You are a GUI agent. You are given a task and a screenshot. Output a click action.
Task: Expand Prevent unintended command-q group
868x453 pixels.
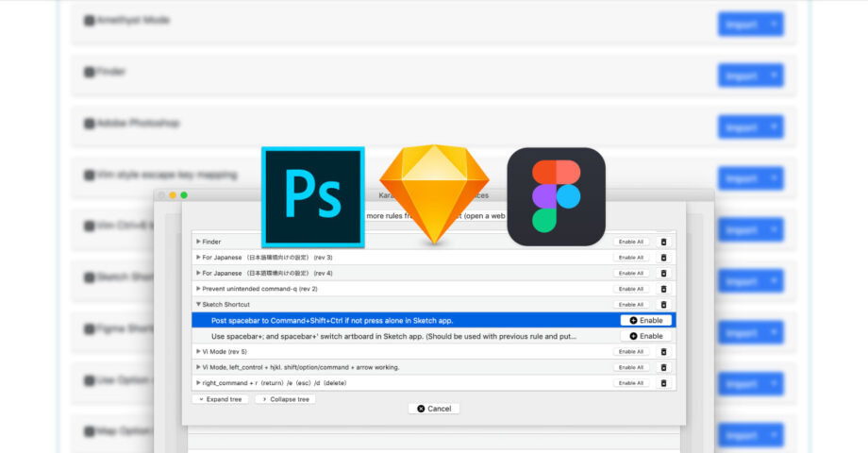point(198,289)
